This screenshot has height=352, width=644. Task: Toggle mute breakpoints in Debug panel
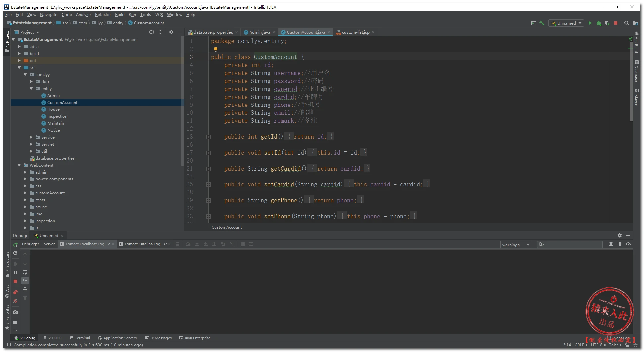point(15,301)
